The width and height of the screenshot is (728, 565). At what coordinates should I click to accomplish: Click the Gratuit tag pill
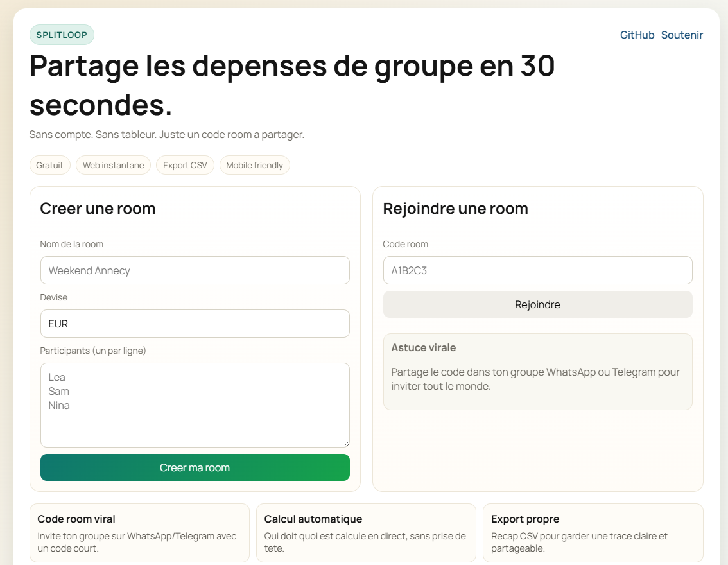49,165
